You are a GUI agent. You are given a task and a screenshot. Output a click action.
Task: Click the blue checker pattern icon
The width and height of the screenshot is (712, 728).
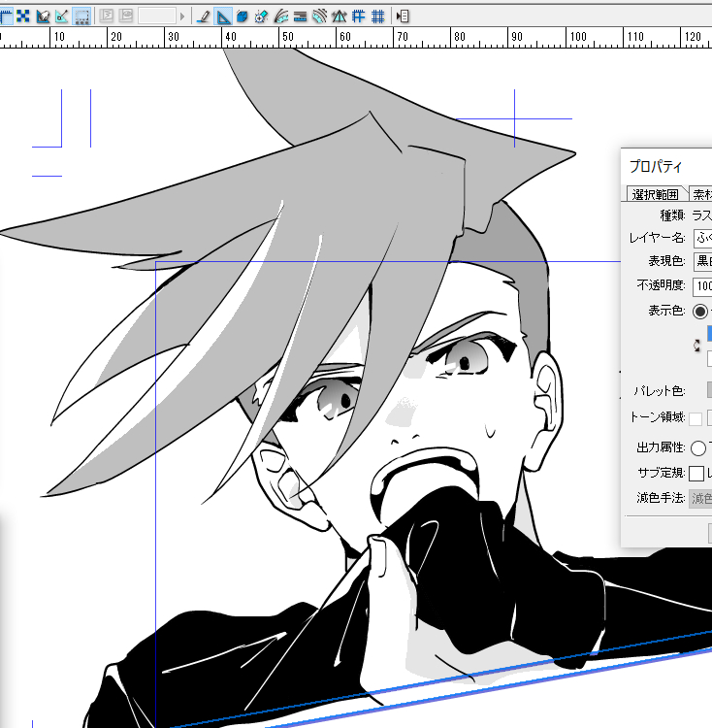[x=23, y=17]
